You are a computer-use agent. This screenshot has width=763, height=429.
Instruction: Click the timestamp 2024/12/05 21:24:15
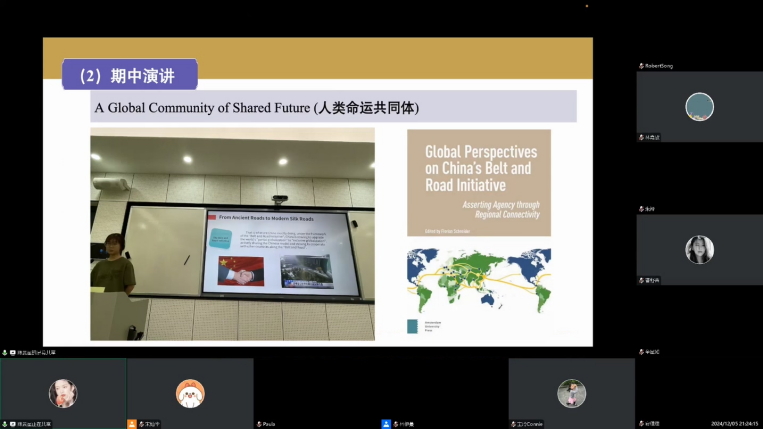click(x=734, y=424)
